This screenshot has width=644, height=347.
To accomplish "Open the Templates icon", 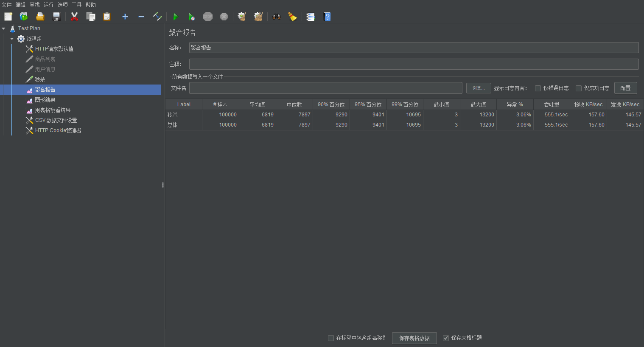I will 24,17.
